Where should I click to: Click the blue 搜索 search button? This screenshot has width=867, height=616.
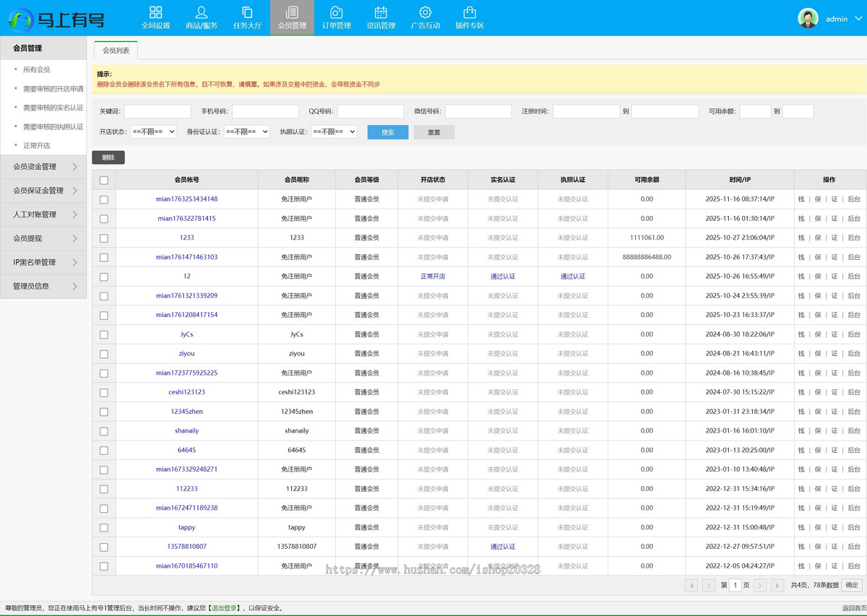pos(387,133)
